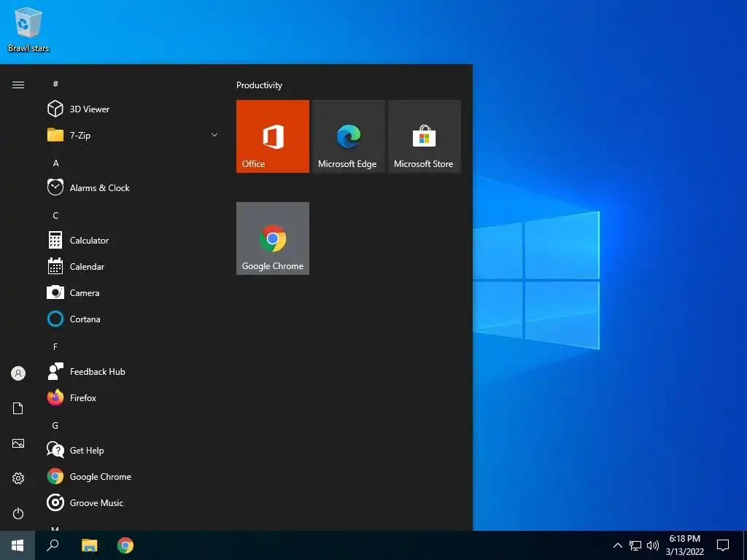Open the taskbar clock and date
This screenshot has width=747, height=560.
[x=684, y=545]
